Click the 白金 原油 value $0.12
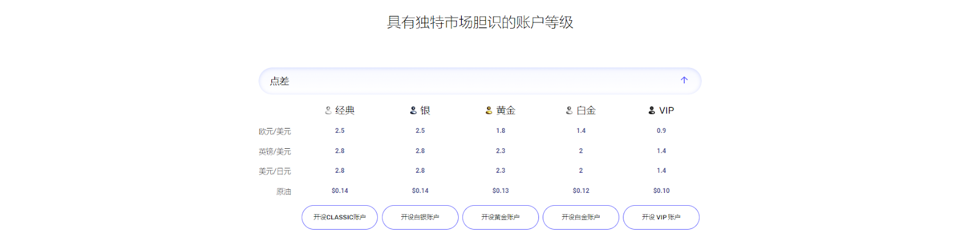The width and height of the screenshot is (980, 237). (581, 190)
